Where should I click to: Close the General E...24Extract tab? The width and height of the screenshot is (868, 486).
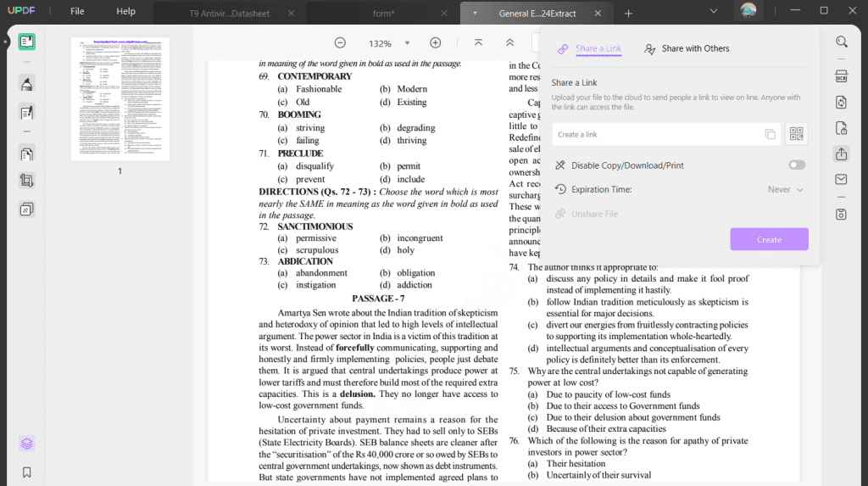[598, 14]
